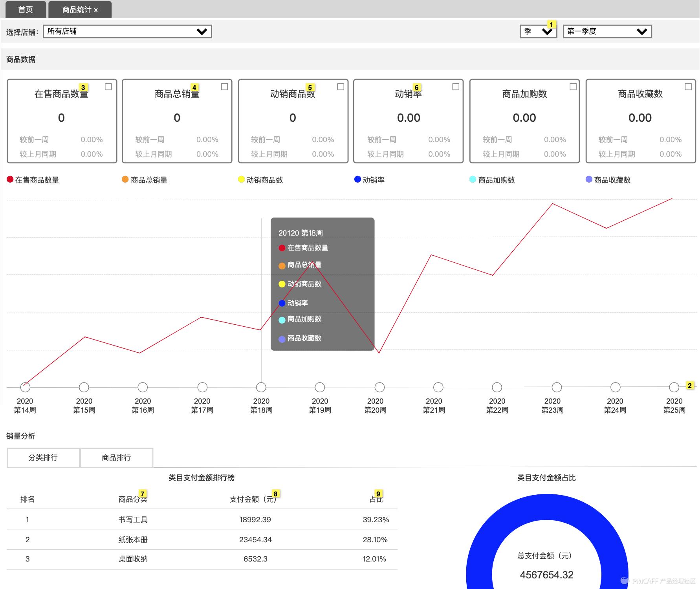Click the 占比 column header
The height and width of the screenshot is (589, 700).
[376, 499]
